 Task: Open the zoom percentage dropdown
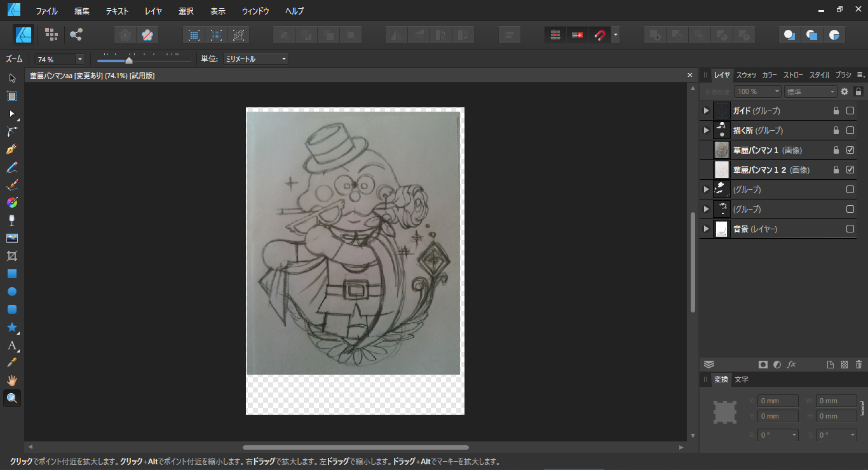click(x=80, y=59)
